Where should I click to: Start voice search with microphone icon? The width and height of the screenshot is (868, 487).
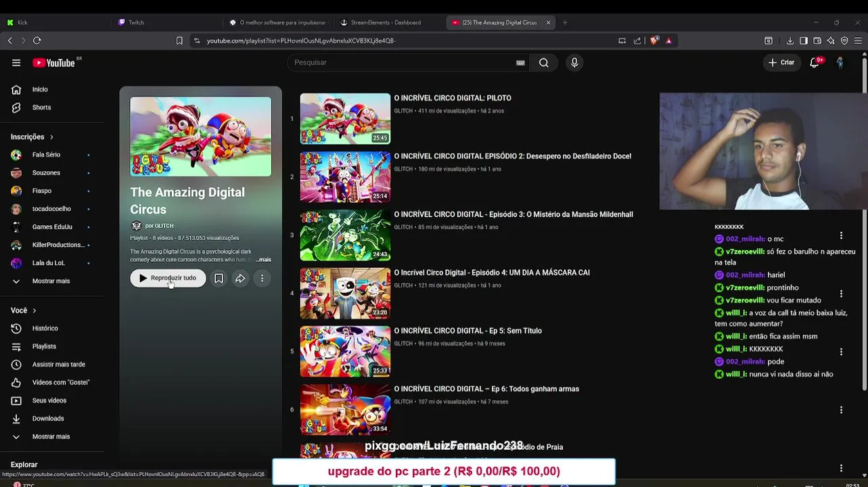pos(574,63)
